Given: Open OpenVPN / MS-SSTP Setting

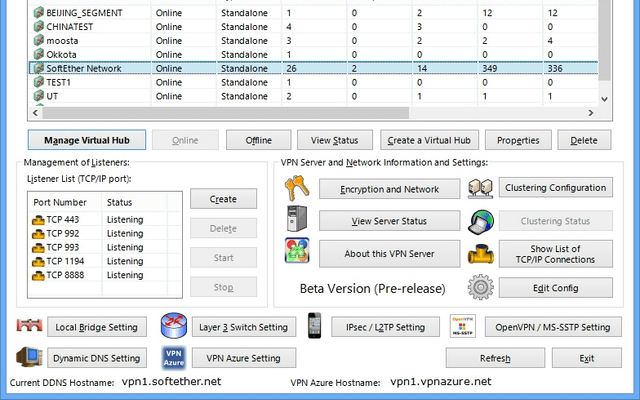Looking at the screenshot, I should click(x=553, y=327).
